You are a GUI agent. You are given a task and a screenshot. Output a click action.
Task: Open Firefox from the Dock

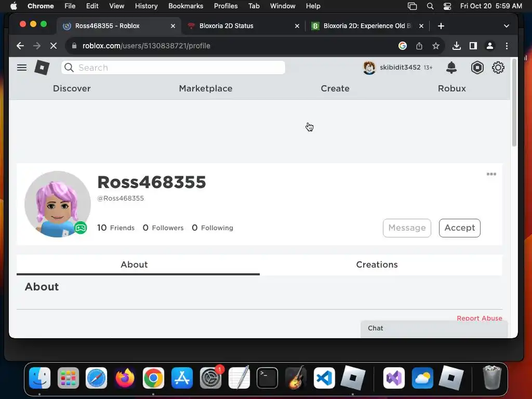125,378
